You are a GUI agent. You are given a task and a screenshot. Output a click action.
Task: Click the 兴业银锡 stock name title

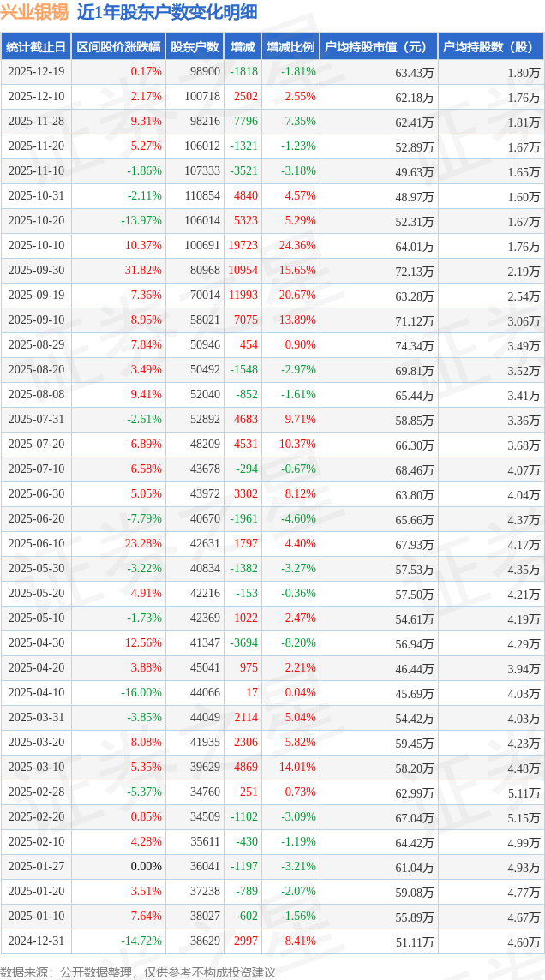tap(34, 12)
